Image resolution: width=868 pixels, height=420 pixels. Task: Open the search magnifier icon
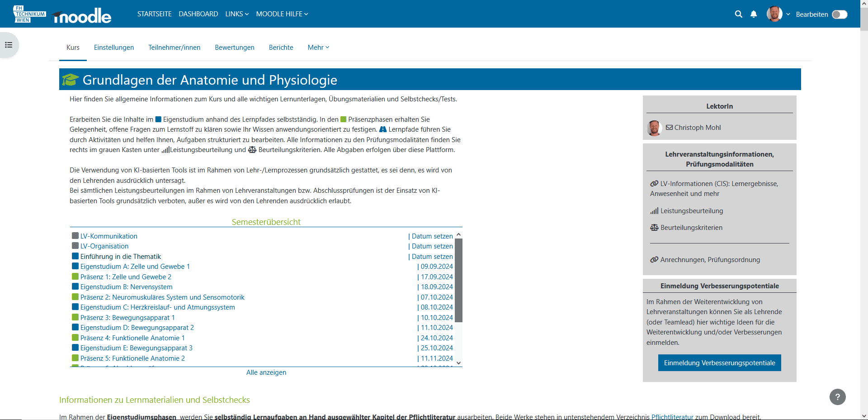coord(739,14)
